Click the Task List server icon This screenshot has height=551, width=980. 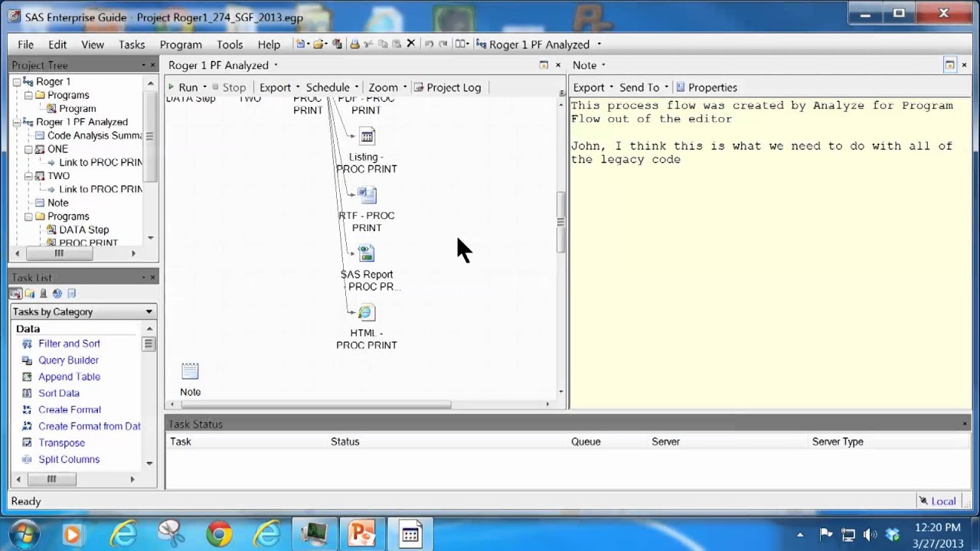(43, 293)
